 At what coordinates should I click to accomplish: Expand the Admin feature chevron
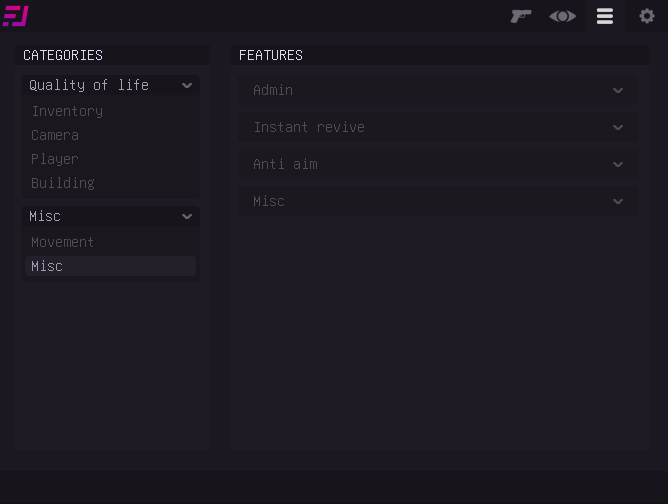click(x=618, y=91)
